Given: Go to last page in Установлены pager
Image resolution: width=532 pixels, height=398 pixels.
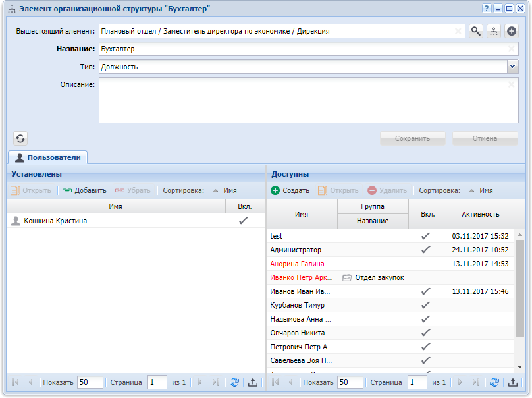Looking at the screenshot, I should coord(215,382).
